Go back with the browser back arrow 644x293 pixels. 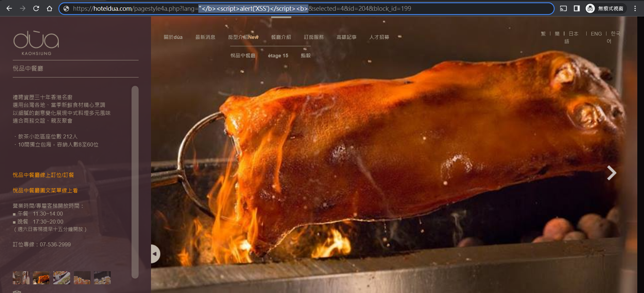click(x=9, y=8)
